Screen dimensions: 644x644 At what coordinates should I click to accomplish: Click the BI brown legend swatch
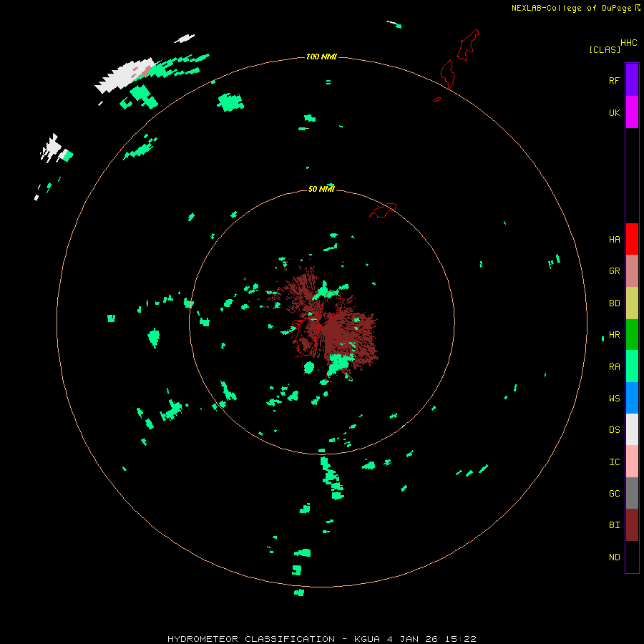(632, 525)
